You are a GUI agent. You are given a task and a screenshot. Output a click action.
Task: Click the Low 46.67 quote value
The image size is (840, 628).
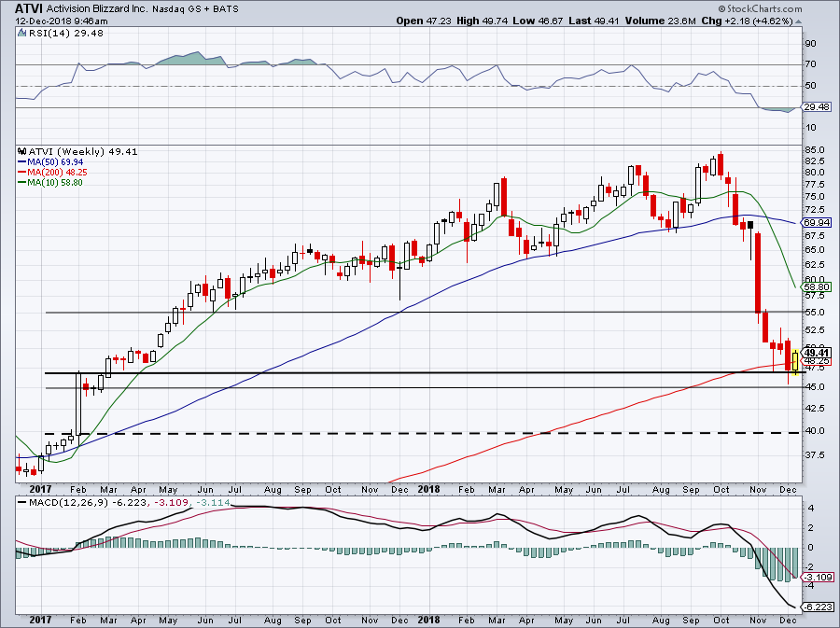coord(538,21)
